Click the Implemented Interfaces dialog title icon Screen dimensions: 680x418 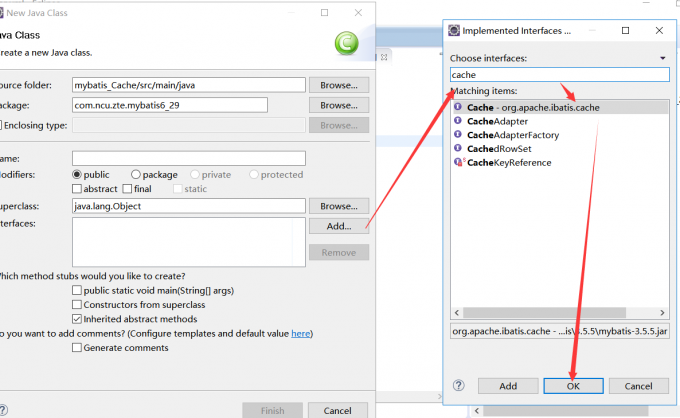click(454, 31)
